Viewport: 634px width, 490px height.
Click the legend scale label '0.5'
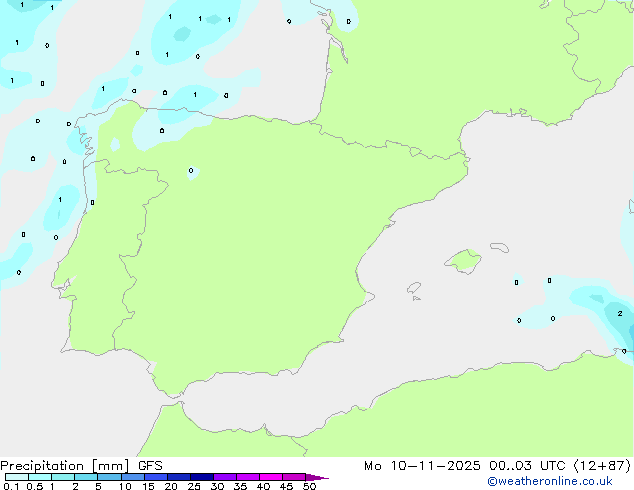[35, 486]
